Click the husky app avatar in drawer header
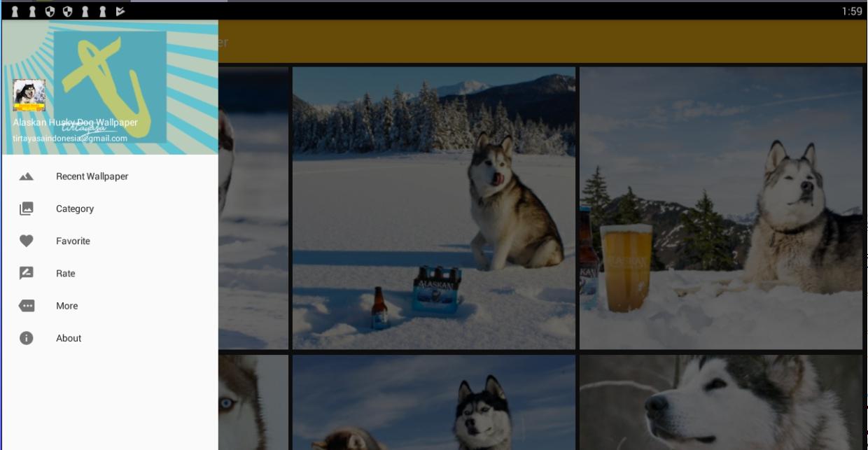 point(29,95)
